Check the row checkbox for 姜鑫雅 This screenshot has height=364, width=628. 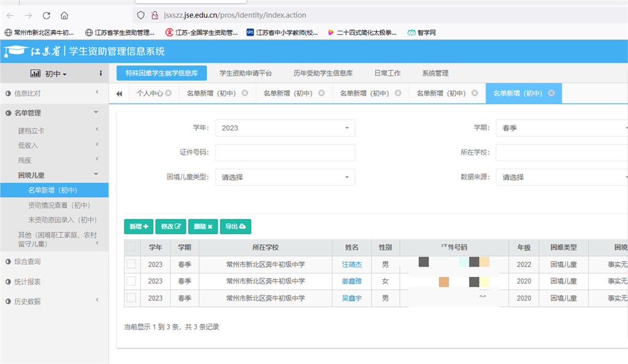coord(131,281)
